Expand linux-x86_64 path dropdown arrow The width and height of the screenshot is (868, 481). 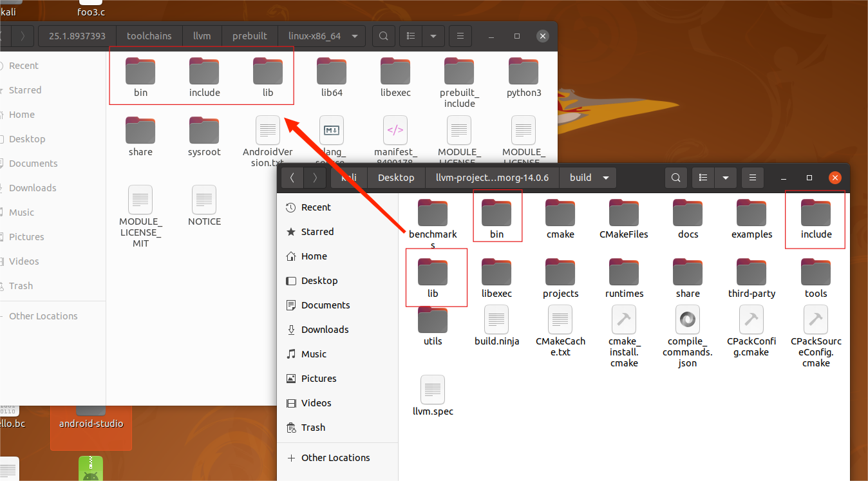click(x=355, y=36)
